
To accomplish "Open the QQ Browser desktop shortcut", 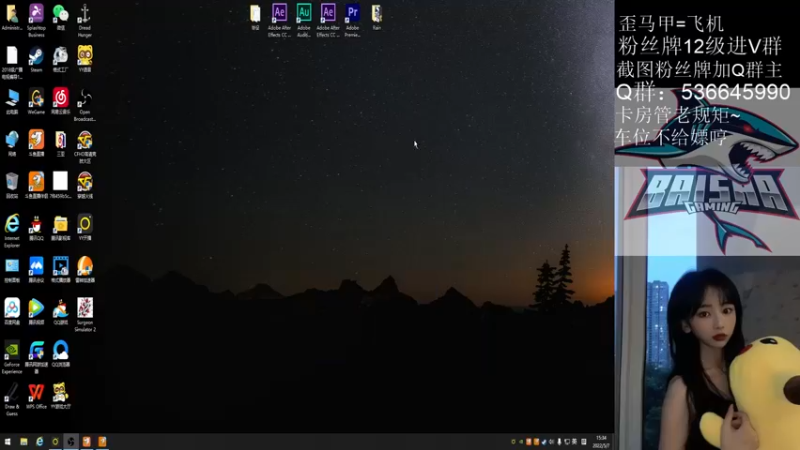I will point(61,354).
